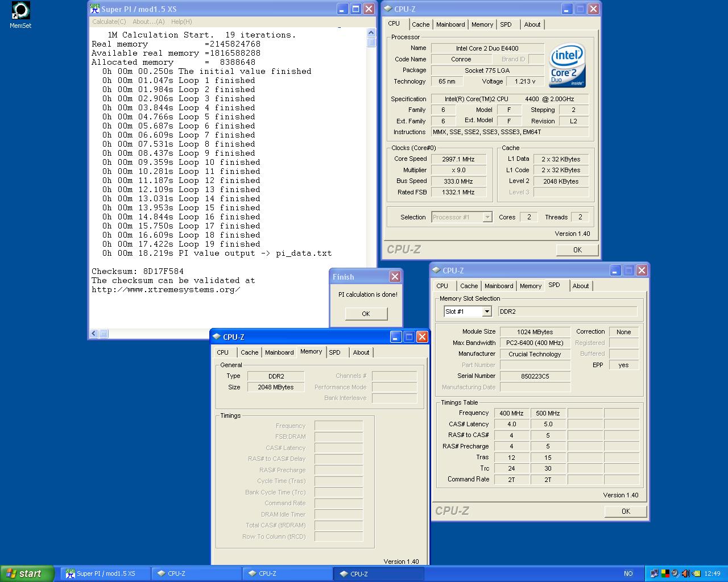Open the Help(H) menu in Super PI
This screenshot has width=728, height=582.
pos(181,22)
